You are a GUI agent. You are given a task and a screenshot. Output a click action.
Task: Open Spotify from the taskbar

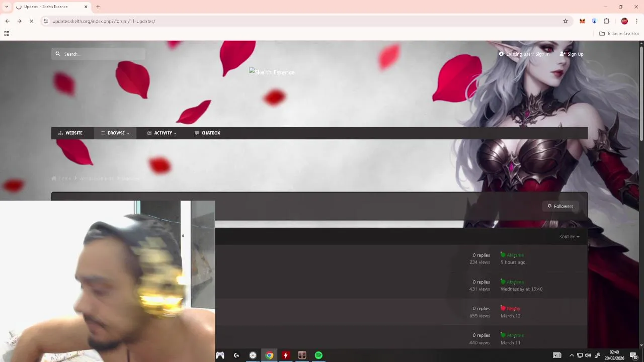point(318,355)
